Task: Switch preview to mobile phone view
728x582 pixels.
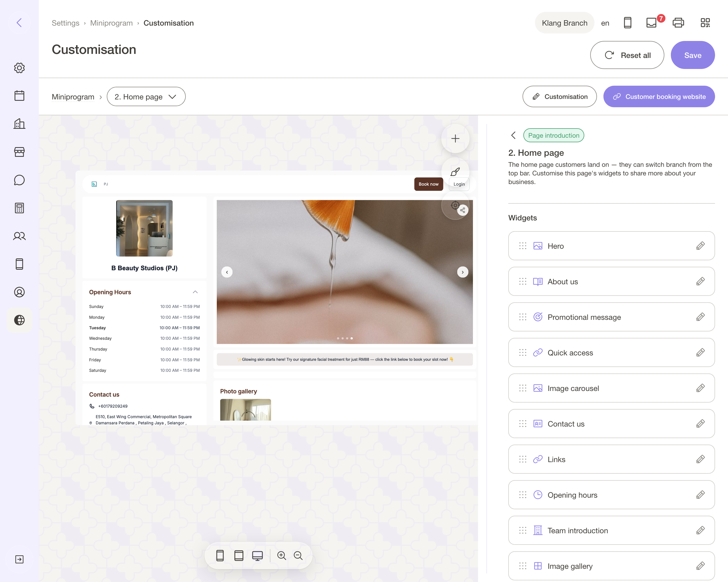Action: pyautogui.click(x=220, y=555)
